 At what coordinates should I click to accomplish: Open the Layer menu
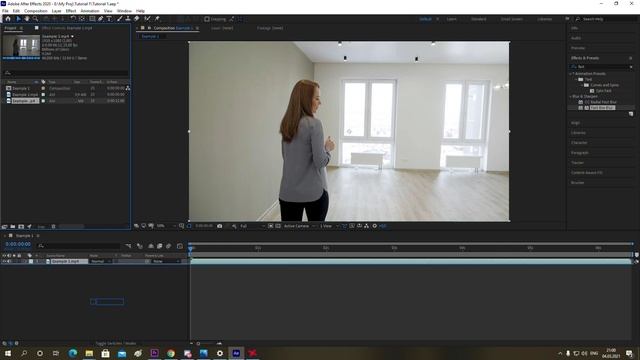56,11
